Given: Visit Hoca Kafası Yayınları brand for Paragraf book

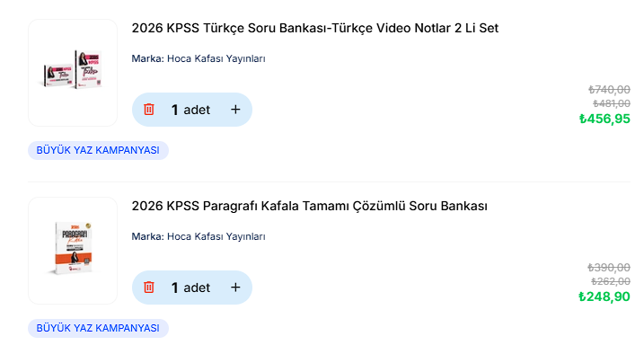Looking at the screenshot, I should tap(216, 236).
